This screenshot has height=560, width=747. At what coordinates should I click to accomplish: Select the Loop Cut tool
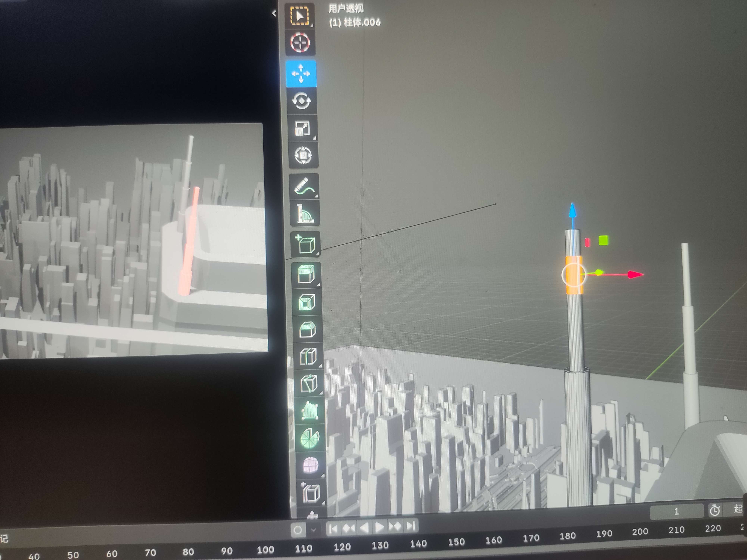(x=308, y=357)
